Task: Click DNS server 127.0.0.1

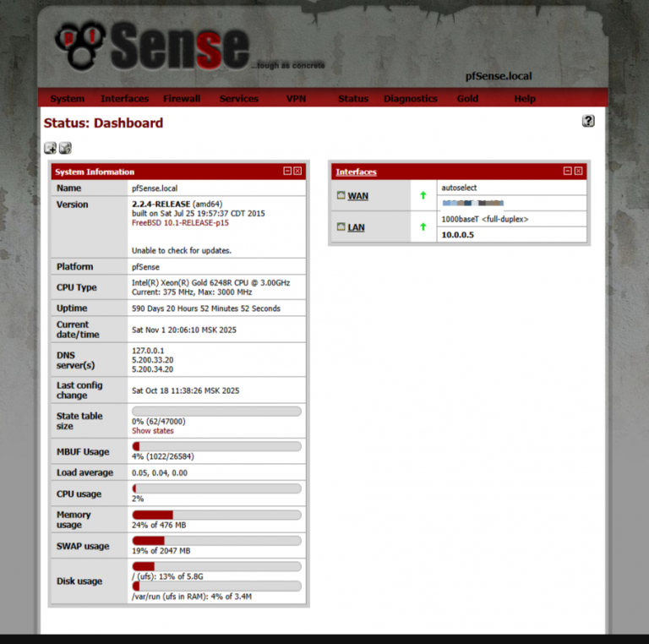Action: (148, 351)
